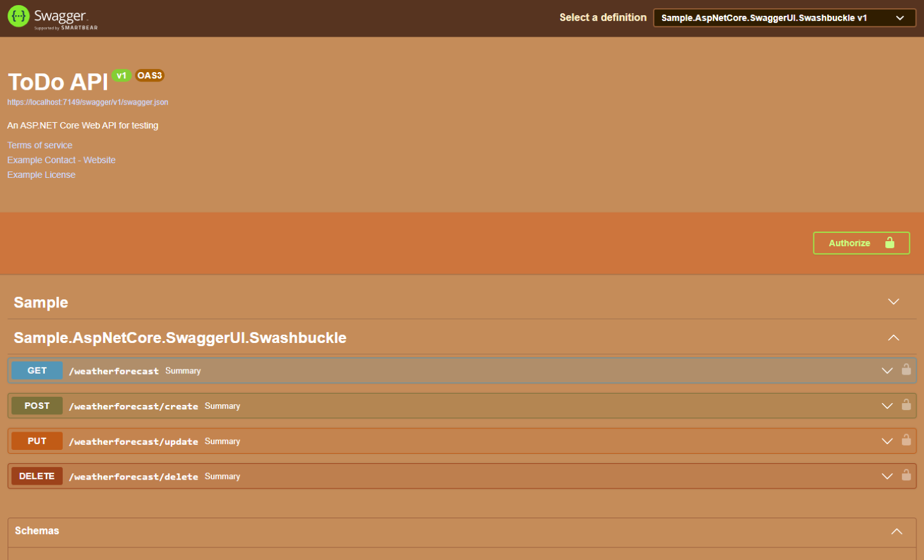Screen dimensions: 924x560
Task: Click the GET method badge
Action: [x=37, y=371]
